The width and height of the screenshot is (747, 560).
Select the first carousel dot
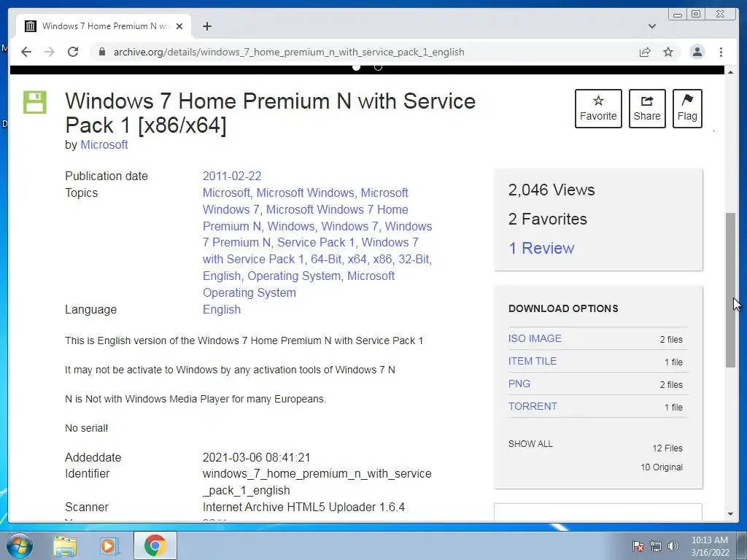[356, 67]
